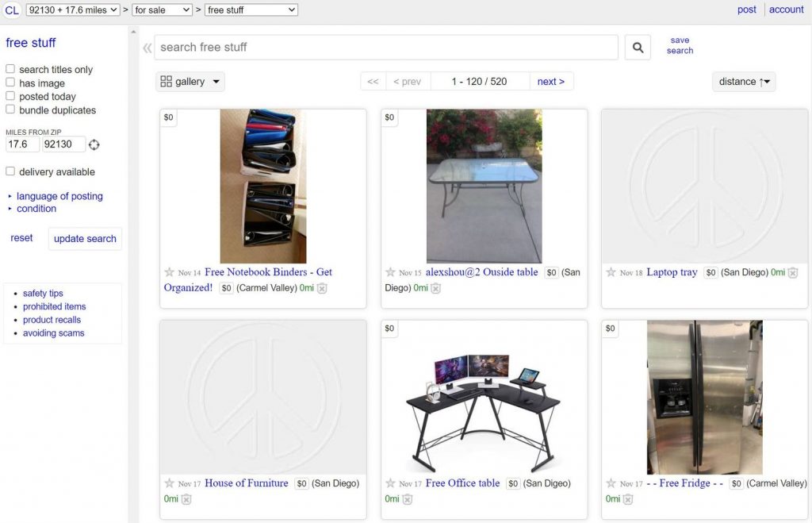Image resolution: width=812 pixels, height=523 pixels.
Task: Click the search free stuff input field
Action: pyautogui.click(x=386, y=47)
